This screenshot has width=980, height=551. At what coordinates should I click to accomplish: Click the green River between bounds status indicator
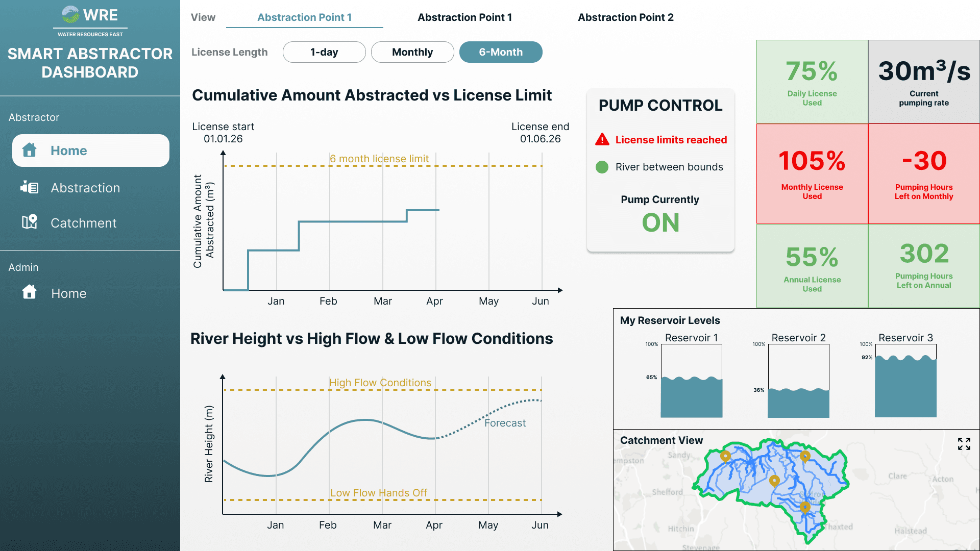coord(602,167)
